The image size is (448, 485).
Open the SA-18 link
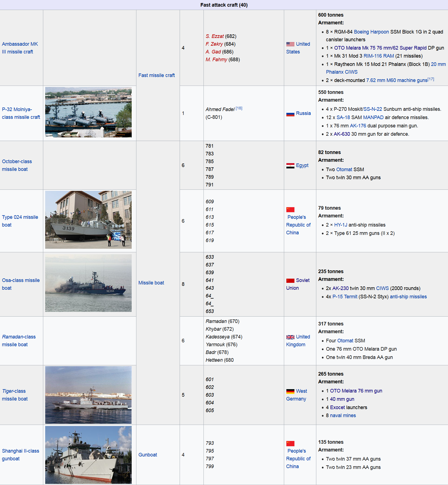(x=343, y=117)
